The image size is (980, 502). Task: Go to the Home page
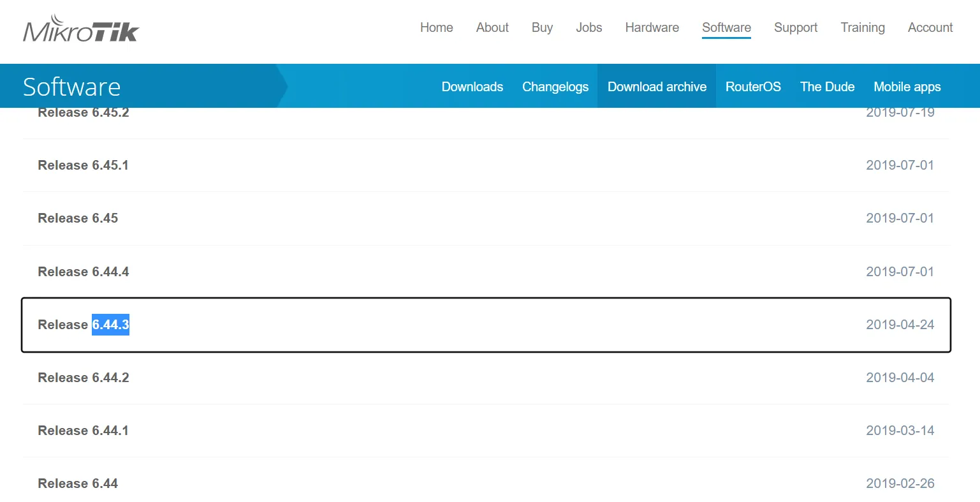tap(437, 27)
